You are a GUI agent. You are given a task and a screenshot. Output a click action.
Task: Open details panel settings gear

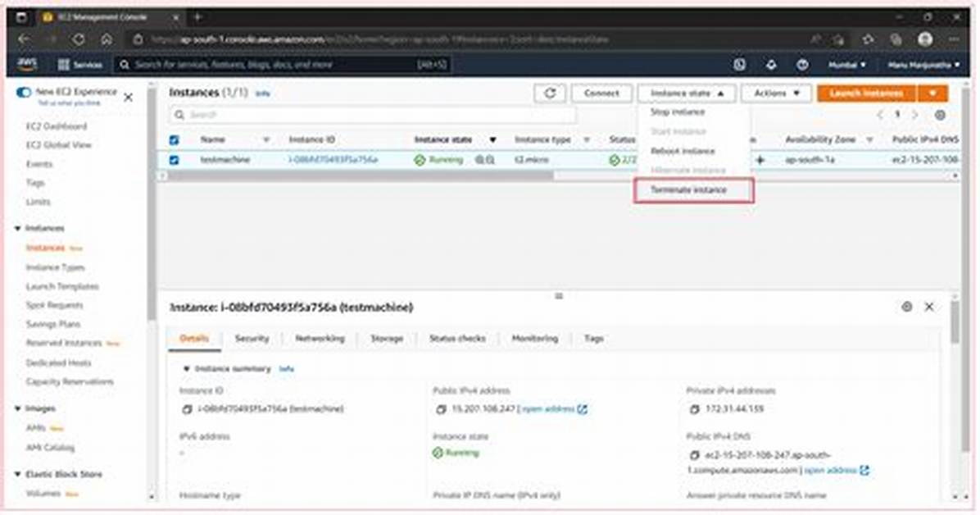907,307
